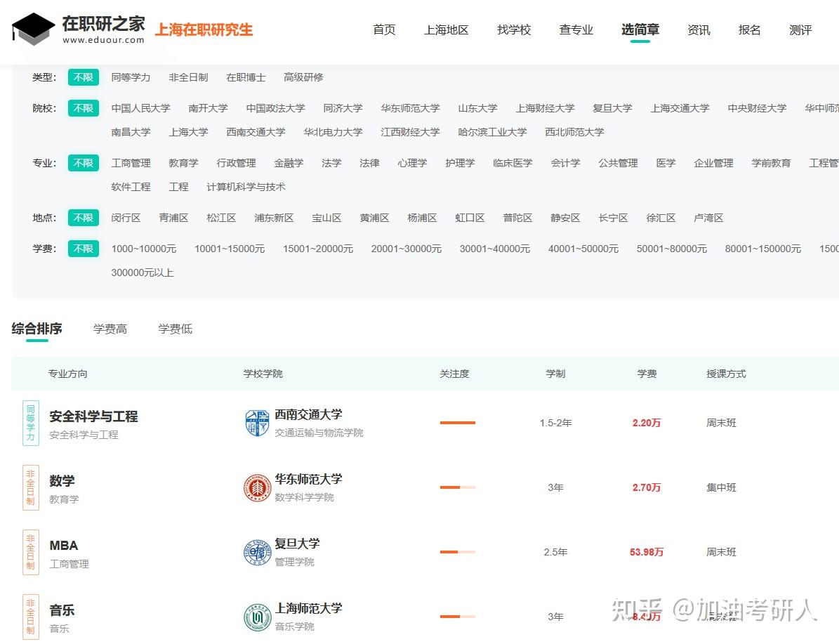Sort results by 学费高
839x644 pixels.
(110, 329)
